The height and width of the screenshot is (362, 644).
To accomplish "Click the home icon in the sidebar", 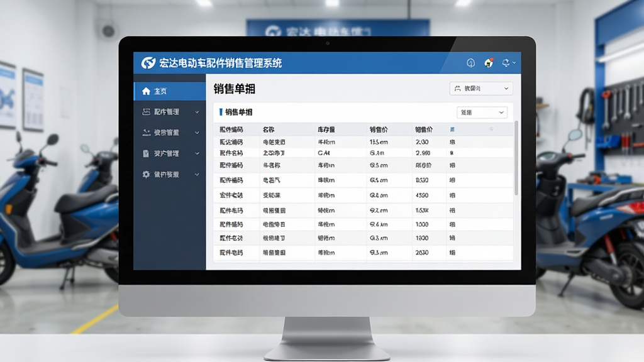I will [146, 91].
